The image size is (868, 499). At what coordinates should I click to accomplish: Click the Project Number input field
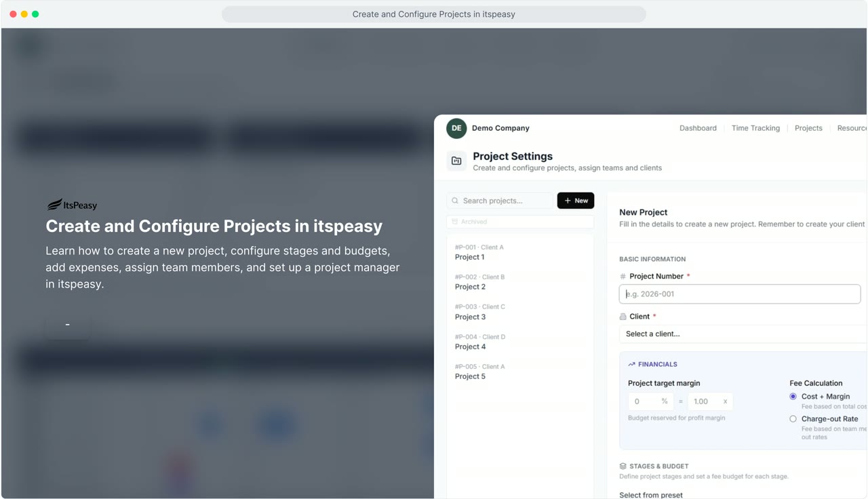coord(740,294)
